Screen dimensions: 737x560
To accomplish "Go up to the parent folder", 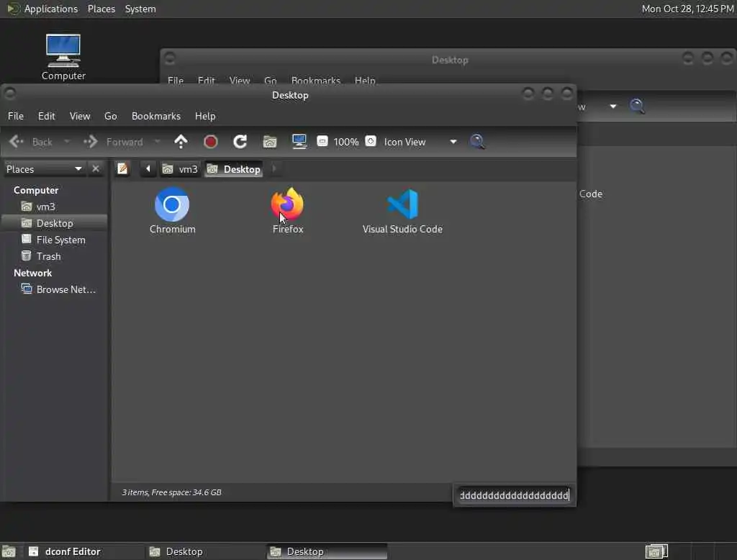I will (x=181, y=142).
